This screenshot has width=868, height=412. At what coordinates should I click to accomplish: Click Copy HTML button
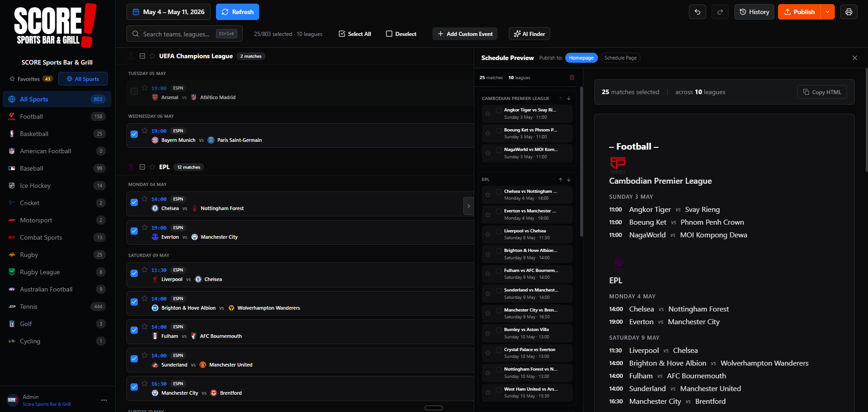[822, 92]
